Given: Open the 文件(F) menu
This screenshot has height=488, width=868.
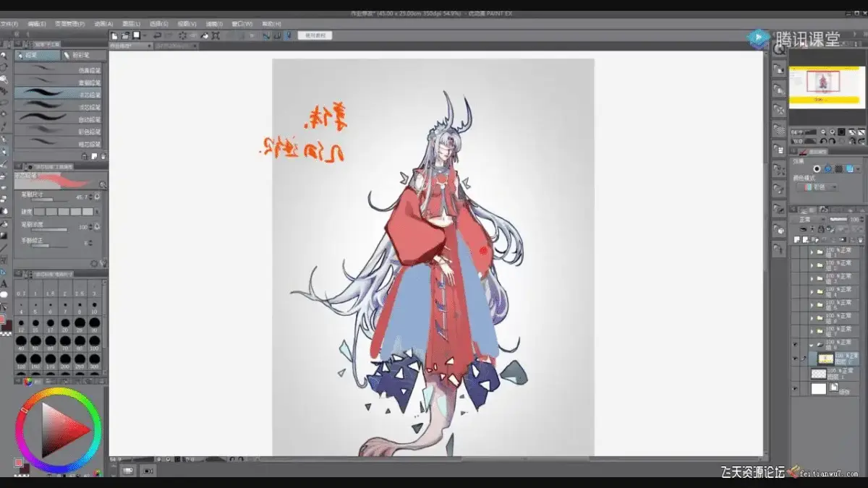Looking at the screenshot, I should click(10, 24).
